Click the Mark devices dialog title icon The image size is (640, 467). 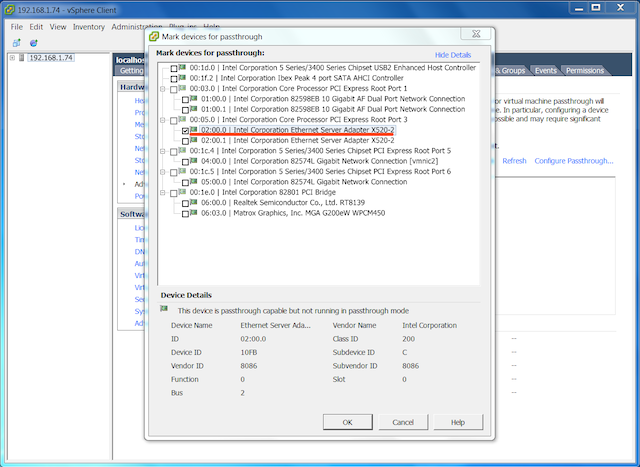(x=154, y=37)
